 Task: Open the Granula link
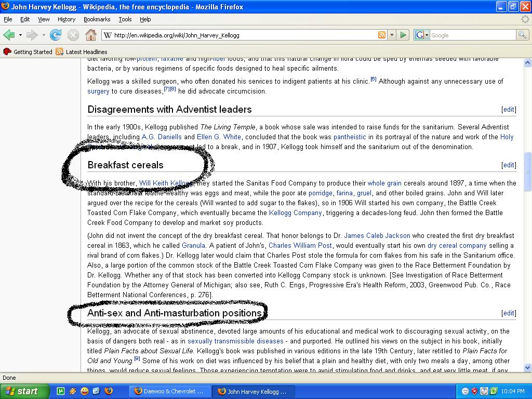coord(193,245)
